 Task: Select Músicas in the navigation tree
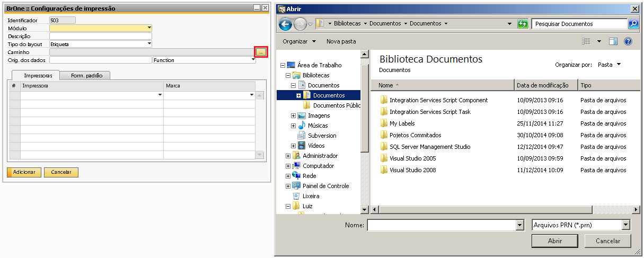pyautogui.click(x=317, y=126)
